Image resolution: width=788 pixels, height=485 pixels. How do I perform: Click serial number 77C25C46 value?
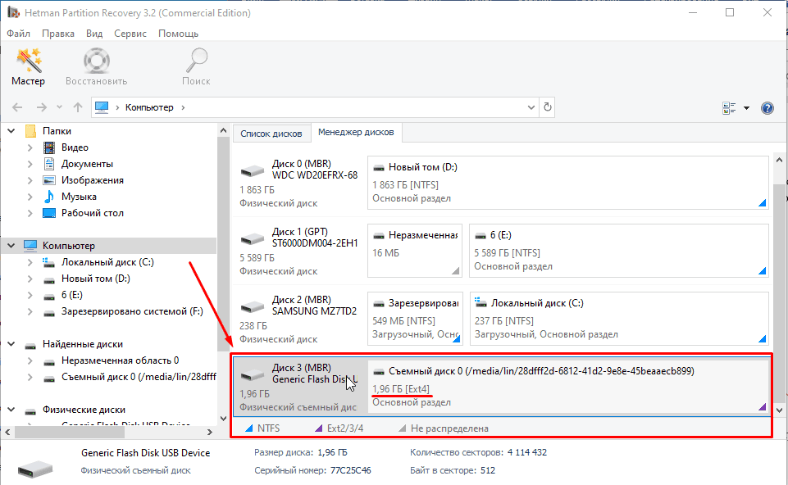click(351, 471)
